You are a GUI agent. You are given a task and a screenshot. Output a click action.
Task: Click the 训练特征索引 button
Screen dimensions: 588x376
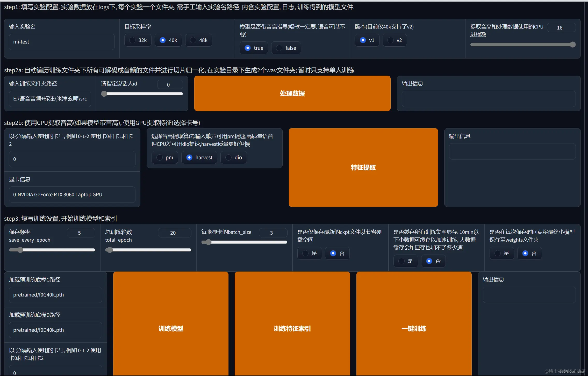(292, 328)
